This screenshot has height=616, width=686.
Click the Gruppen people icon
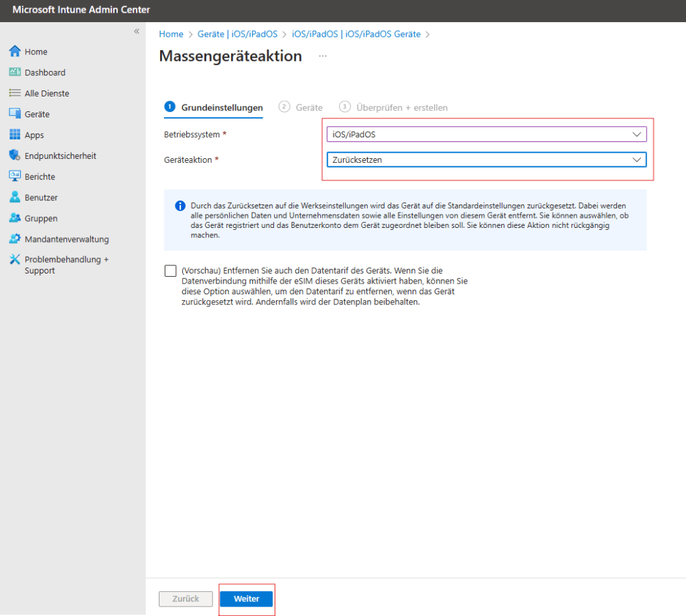pos(15,218)
